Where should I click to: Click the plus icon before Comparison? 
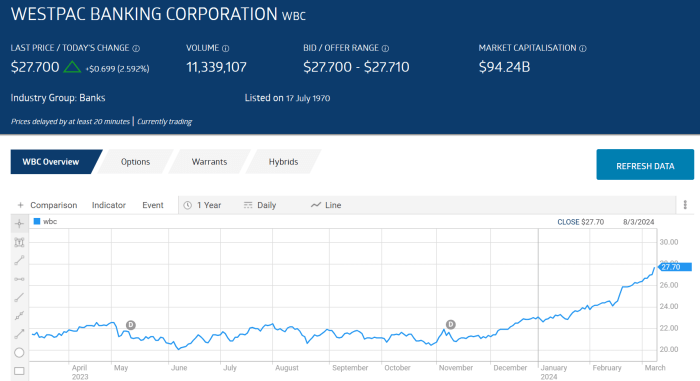click(20, 205)
